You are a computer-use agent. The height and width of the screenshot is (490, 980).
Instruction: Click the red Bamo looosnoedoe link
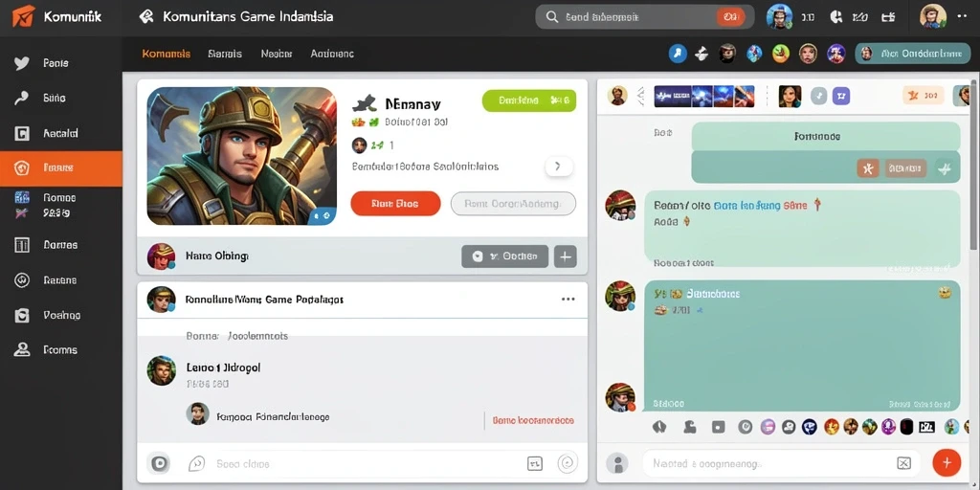[x=533, y=421]
